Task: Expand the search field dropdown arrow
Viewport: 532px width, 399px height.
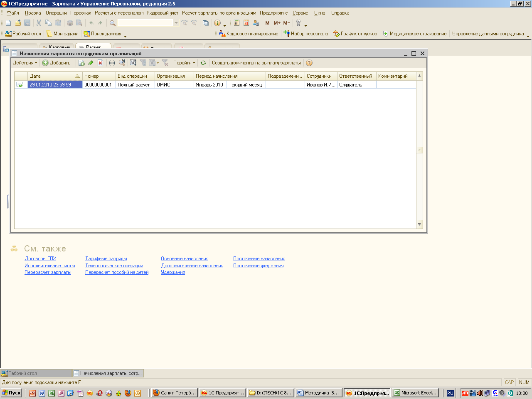Action: point(176,23)
